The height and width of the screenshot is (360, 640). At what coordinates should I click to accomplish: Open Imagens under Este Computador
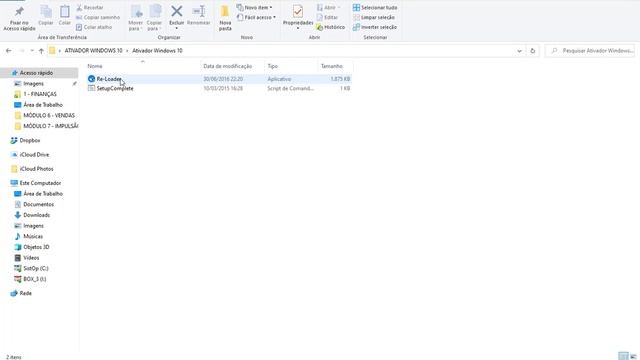click(x=33, y=225)
